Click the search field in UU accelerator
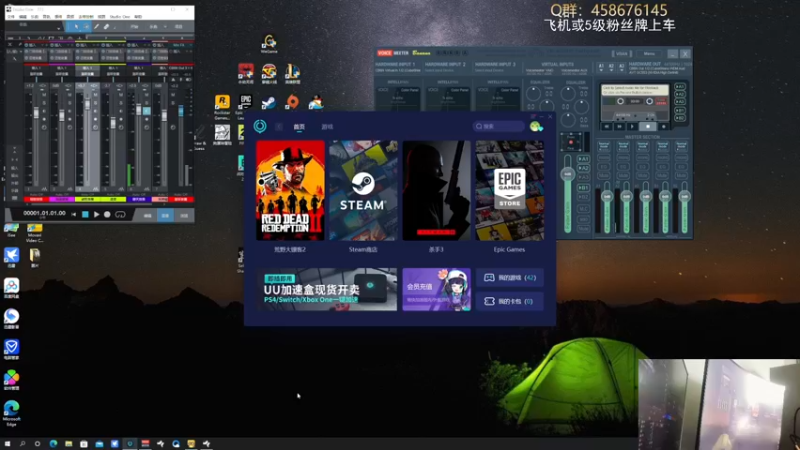The image size is (800, 450). pyautogui.click(x=498, y=126)
